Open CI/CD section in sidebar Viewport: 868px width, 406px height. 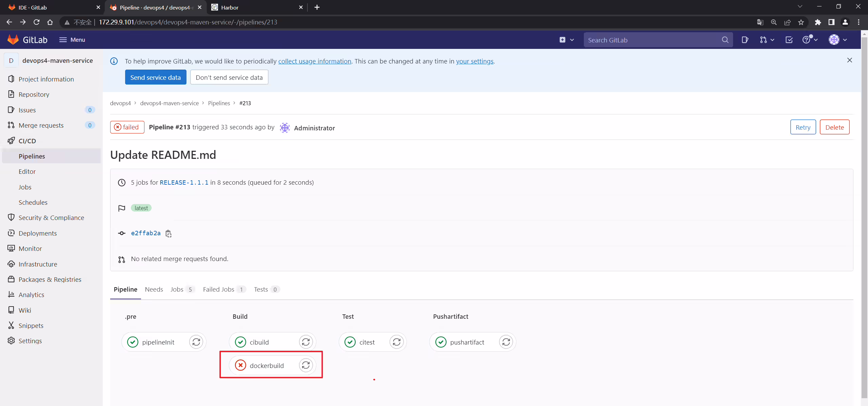click(51, 141)
